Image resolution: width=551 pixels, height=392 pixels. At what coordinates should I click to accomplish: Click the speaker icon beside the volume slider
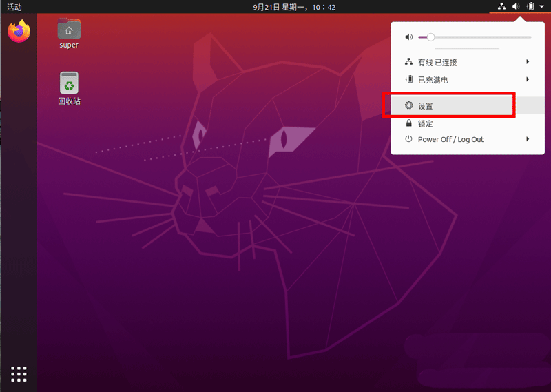(x=408, y=37)
